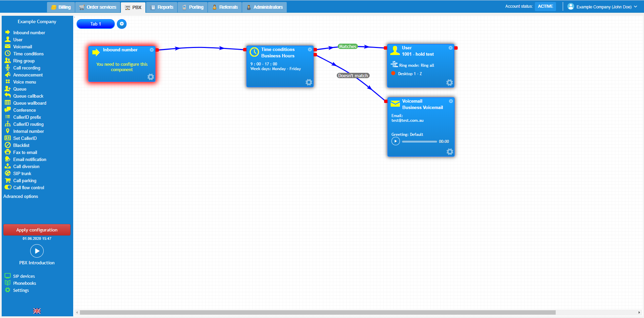644x318 pixels.
Task: Play the voicemail greeting in the Business Voicemail block
Action: click(x=396, y=141)
